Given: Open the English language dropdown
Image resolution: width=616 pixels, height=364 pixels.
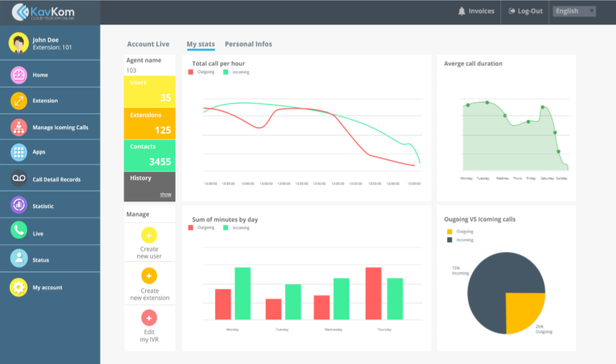Looking at the screenshot, I should point(574,11).
